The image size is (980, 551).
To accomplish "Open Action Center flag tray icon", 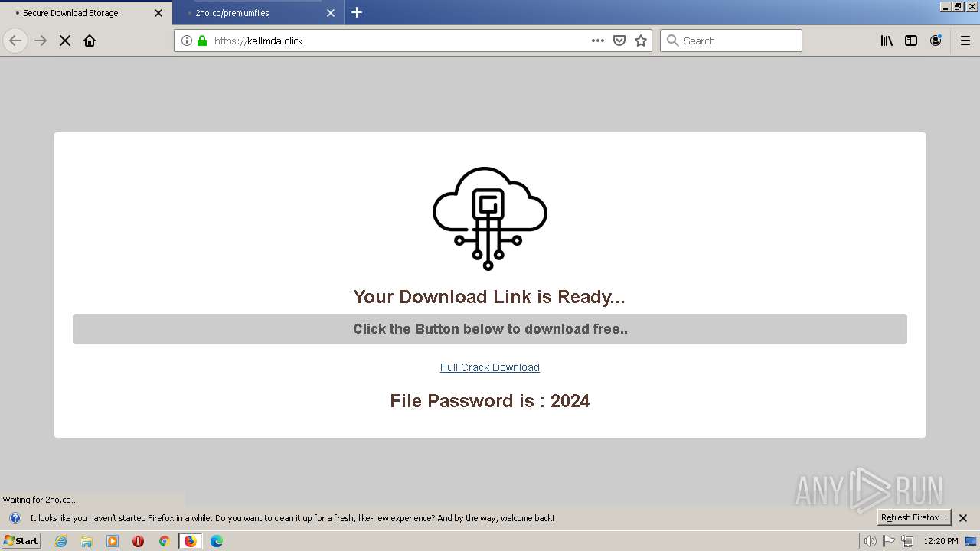I will (889, 541).
